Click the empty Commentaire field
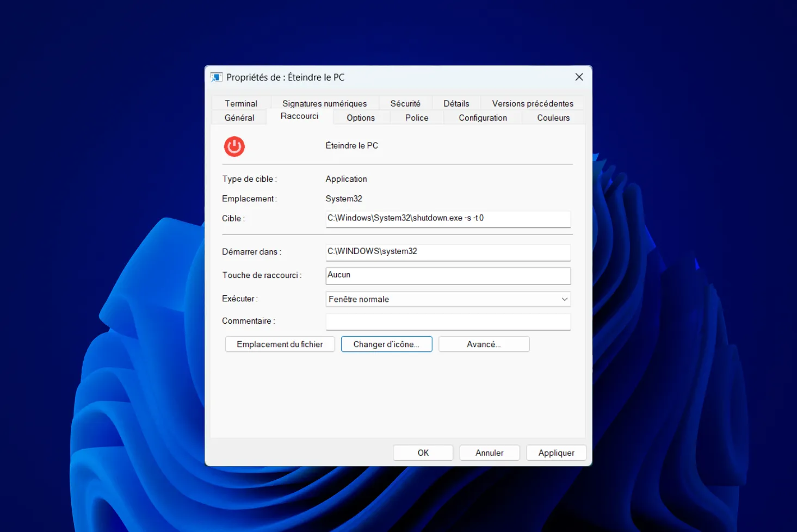This screenshot has width=797, height=532. 447,321
